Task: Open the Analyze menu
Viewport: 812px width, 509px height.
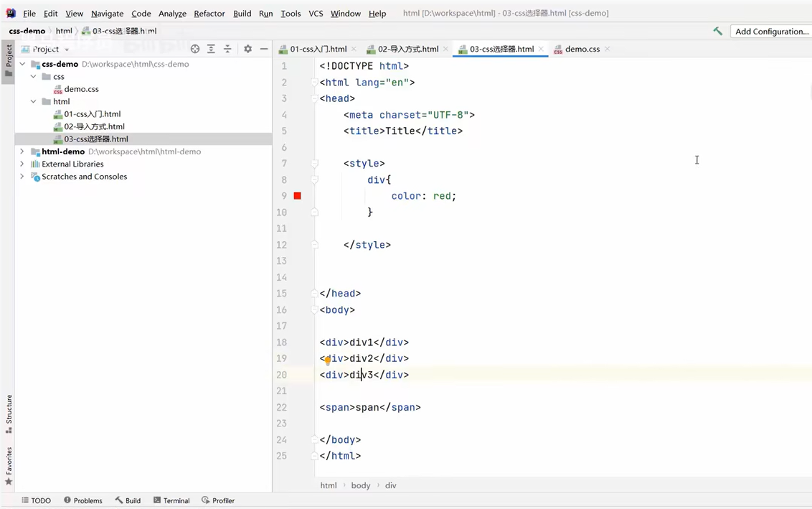Action: coord(172,14)
